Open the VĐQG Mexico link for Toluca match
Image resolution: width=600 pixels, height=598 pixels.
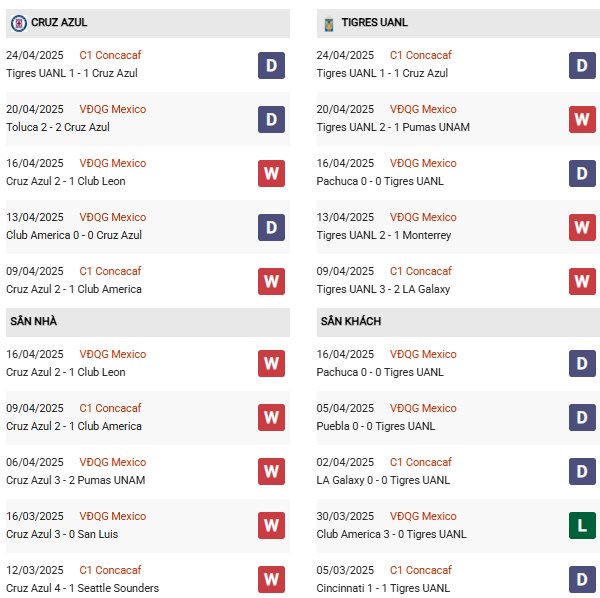coord(112,109)
